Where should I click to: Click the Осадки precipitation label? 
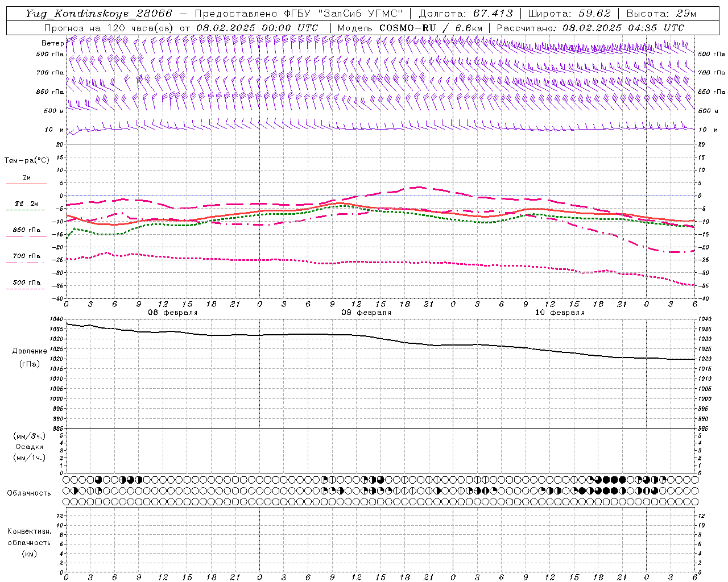tap(29, 447)
